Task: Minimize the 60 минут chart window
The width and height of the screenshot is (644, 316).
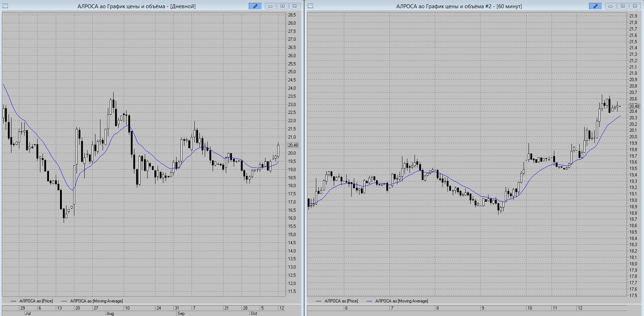Action: pos(610,6)
